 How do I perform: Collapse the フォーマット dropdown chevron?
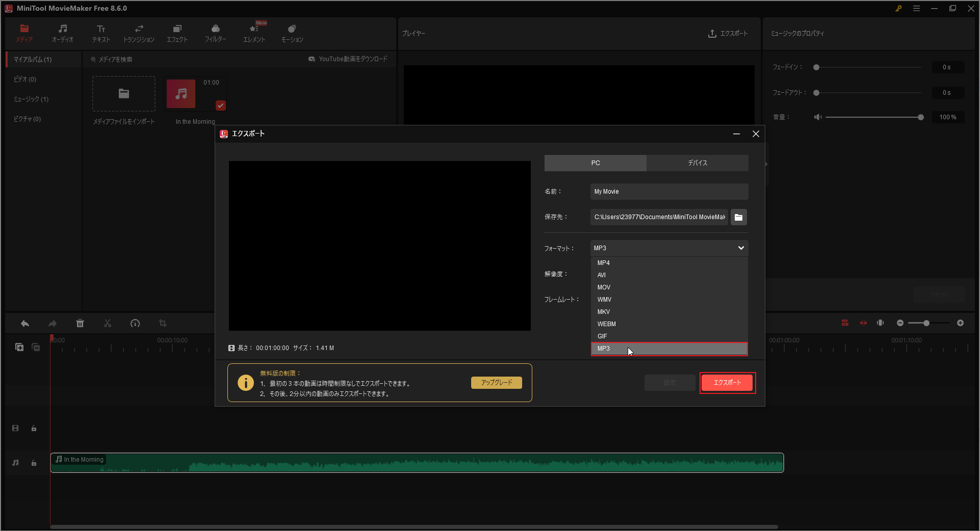[740, 248]
